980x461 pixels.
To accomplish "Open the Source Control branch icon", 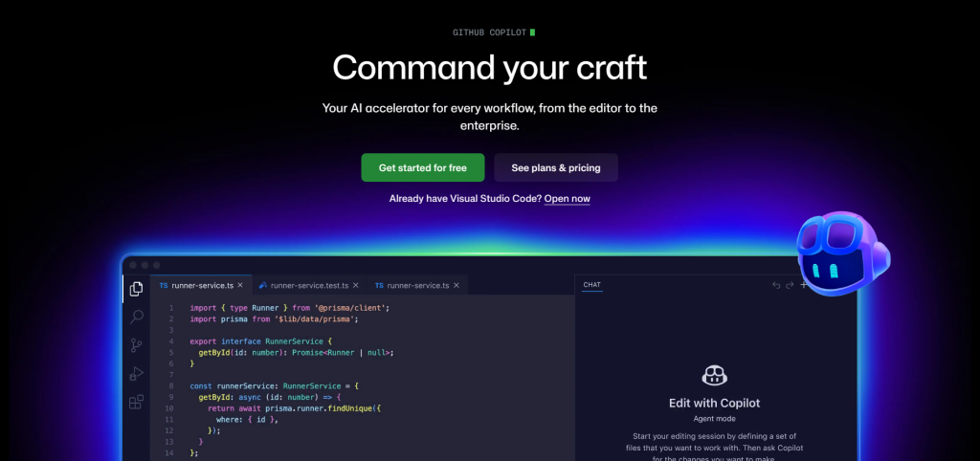I will click(136, 345).
